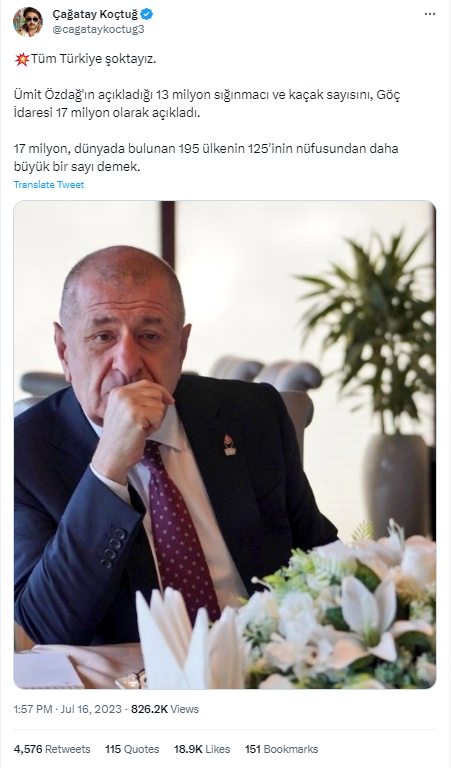Click the flower arrangement in the photo
Screen dimensions: 451x768
coord(338,612)
